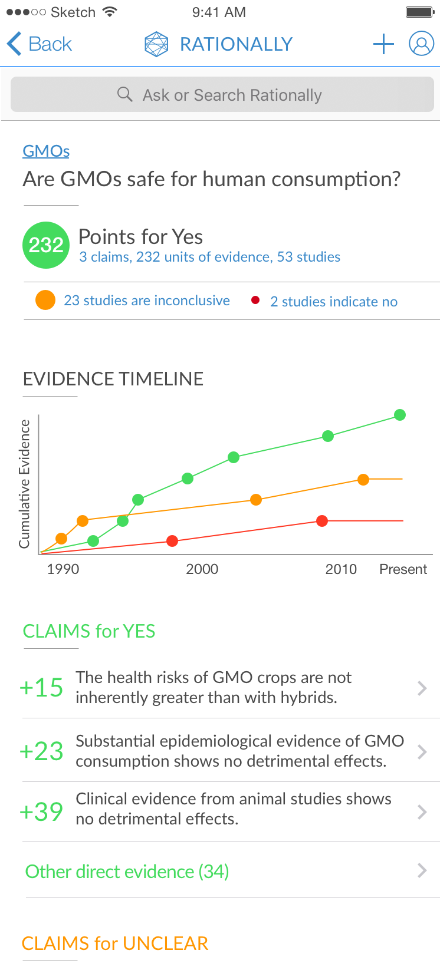The height and width of the screenshot is (980, 440).
Task: Click the red 'indicate no' dot
Action: tap(255, 300)
